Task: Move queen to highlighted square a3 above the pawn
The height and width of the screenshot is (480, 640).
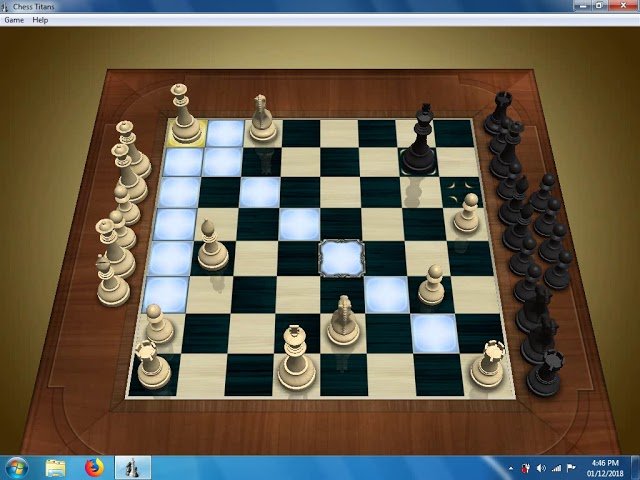Action: tap(166, 295)
